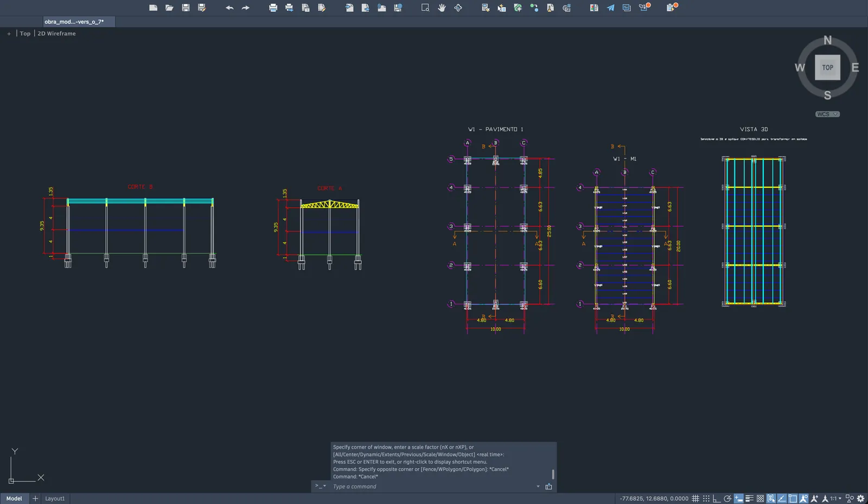Toggle auto-add annotation scales icon

pos(814,499)
